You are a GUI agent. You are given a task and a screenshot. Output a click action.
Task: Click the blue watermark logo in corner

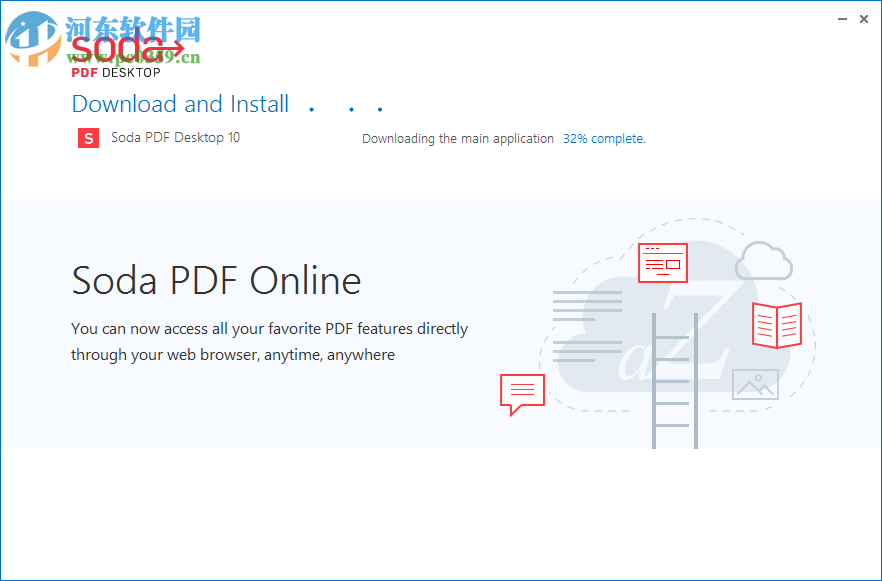[30, 38]
